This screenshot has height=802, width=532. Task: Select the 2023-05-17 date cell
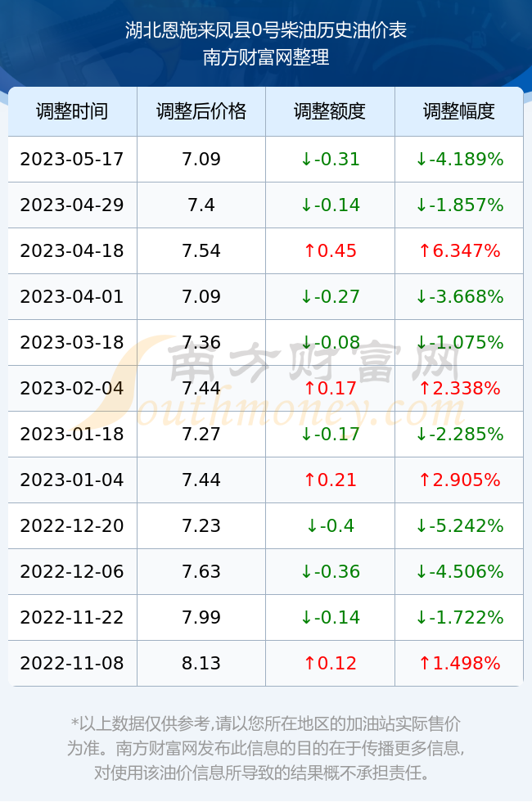[x=72, y=159]
